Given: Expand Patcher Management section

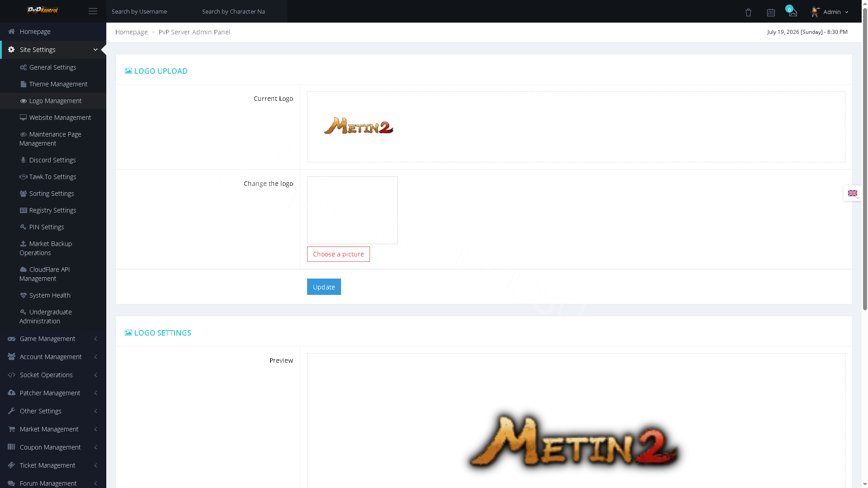Looking at the screenshot, I should 53,393.
